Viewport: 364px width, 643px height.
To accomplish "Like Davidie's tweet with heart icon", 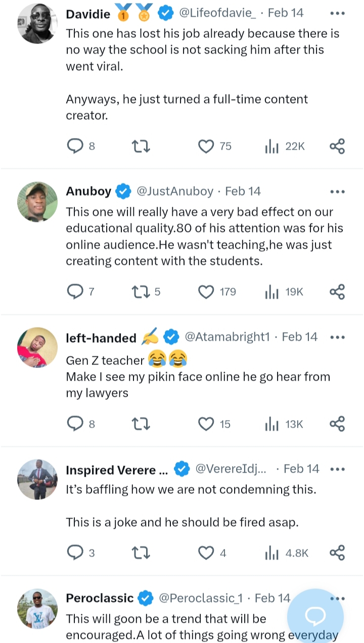I will tap(206, 147).
